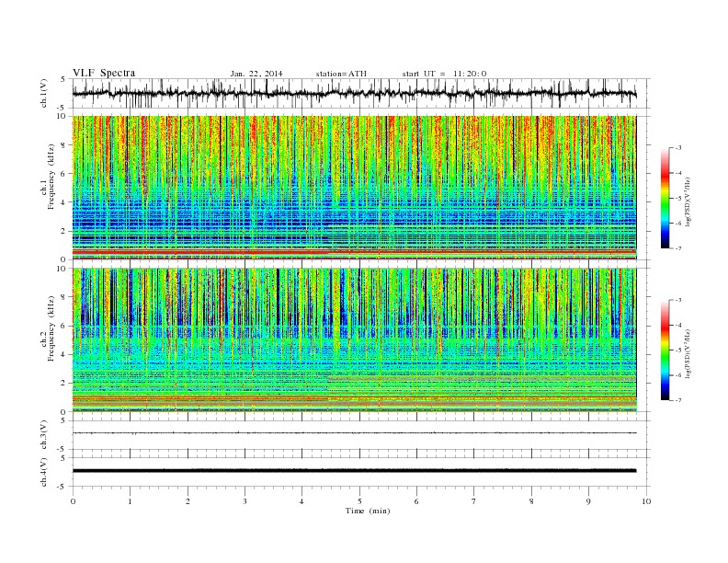Select the ch.2 frequency spectrogram panel
The image size is (728, 563).
pyautogui.click(x=354, y=340)
